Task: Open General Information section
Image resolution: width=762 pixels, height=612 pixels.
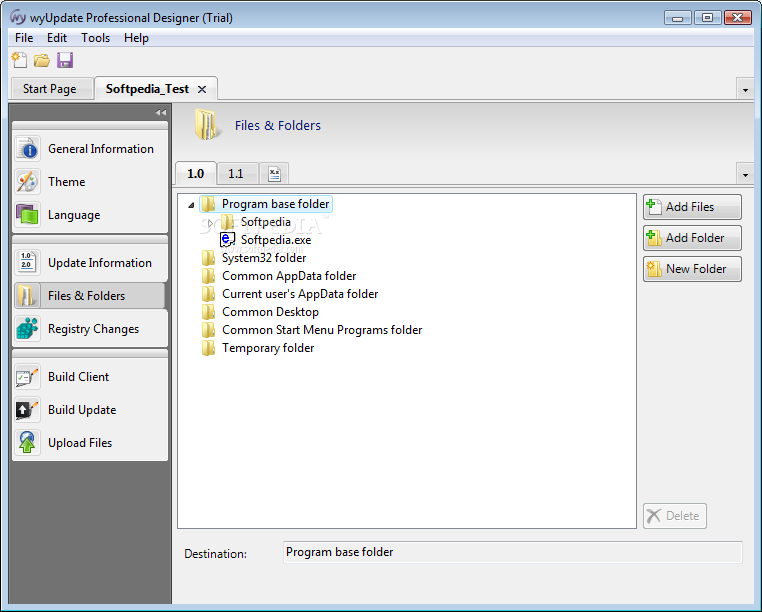Action: [90, 149]
